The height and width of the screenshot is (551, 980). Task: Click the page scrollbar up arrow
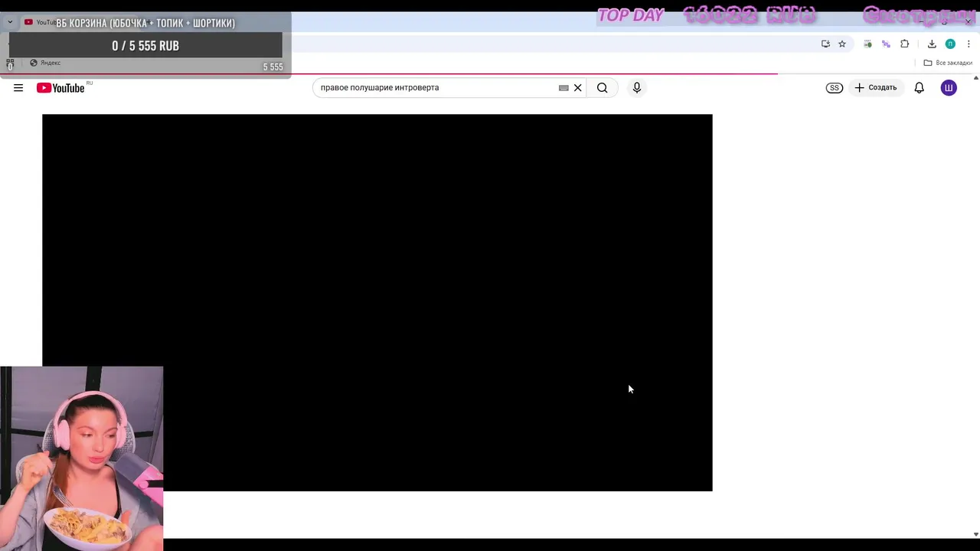point(975,78)
